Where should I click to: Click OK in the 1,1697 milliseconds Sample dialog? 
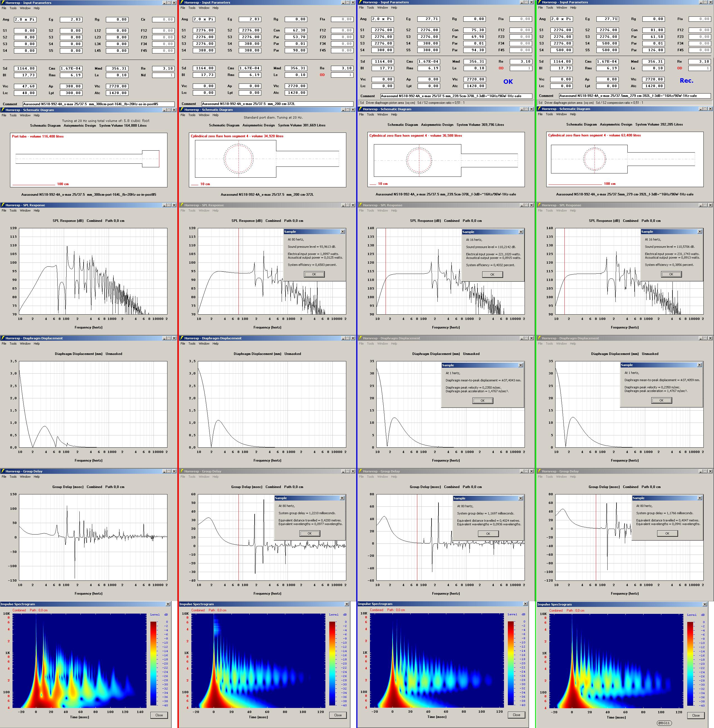[488, 534]
